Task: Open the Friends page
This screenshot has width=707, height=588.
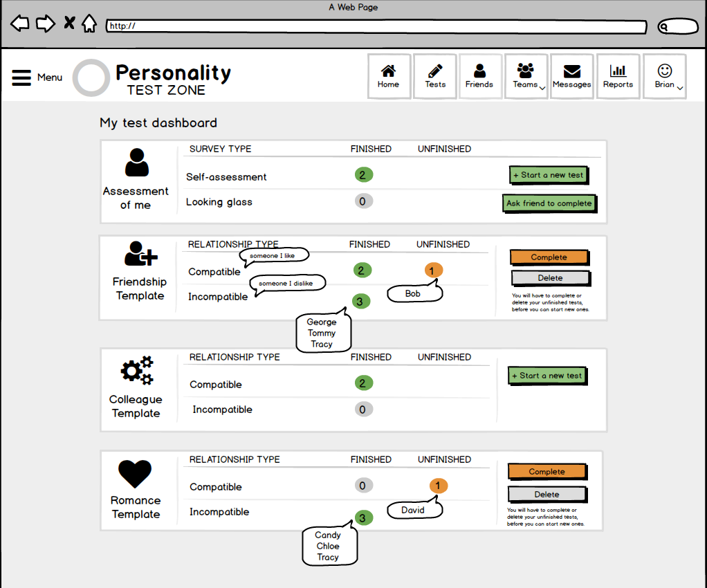Action: [x=480, y=76]
